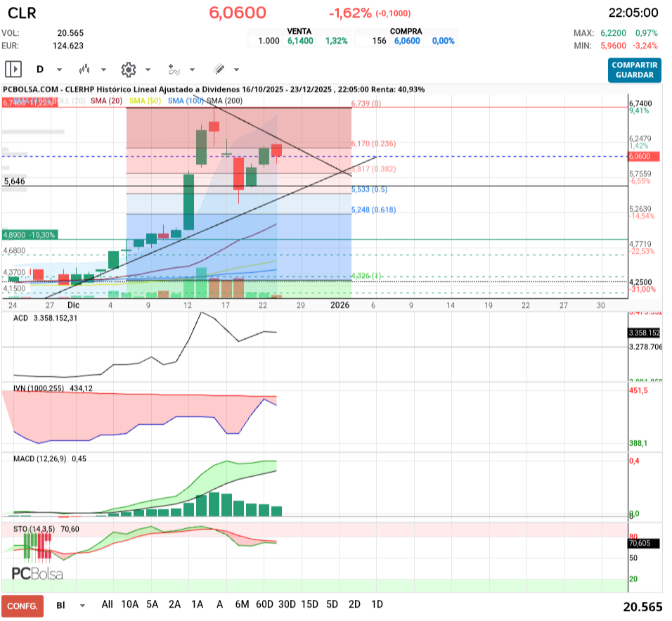
Task: Toggle the side panel icon
Action: (x=13, y=69)
